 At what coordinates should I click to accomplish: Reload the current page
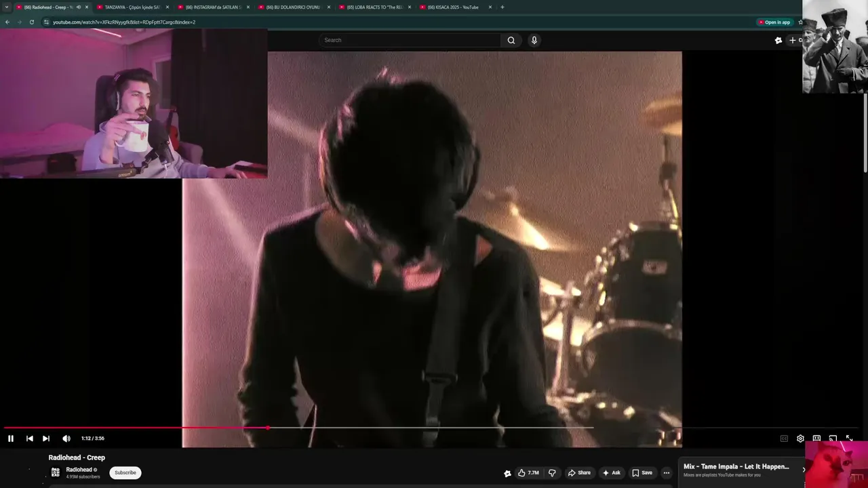(x=31, y=22)
